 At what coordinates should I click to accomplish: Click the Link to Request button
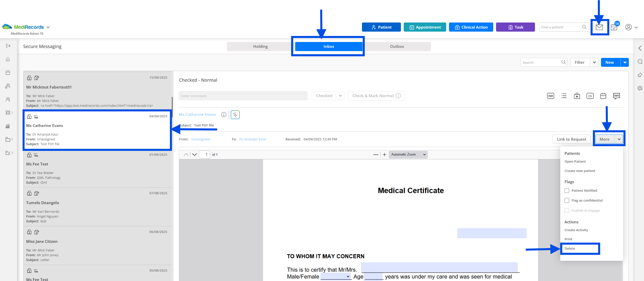point(571,139)
